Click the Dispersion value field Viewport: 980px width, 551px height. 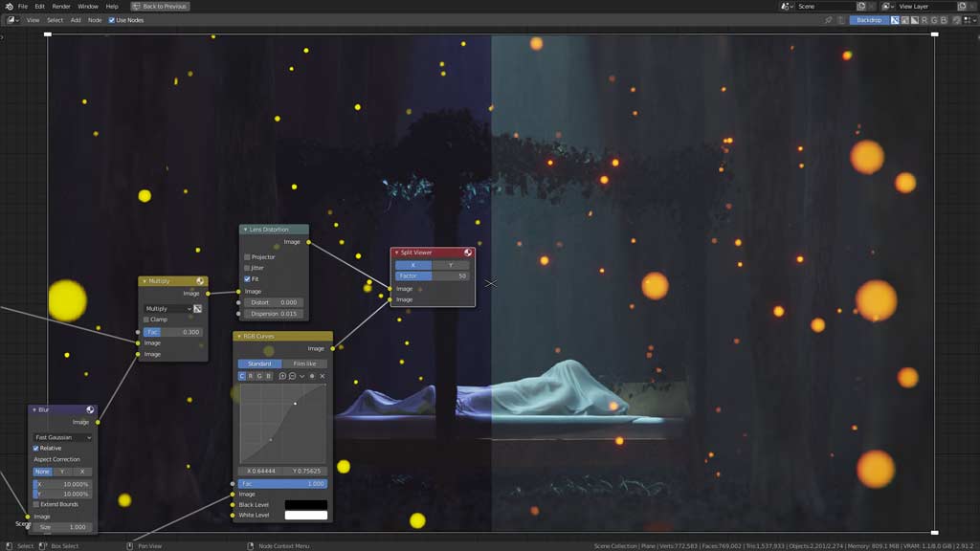274,314
